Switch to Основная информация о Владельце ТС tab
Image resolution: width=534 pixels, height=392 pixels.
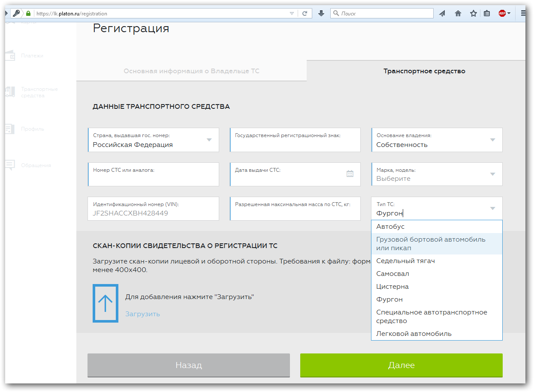[191, 71]
